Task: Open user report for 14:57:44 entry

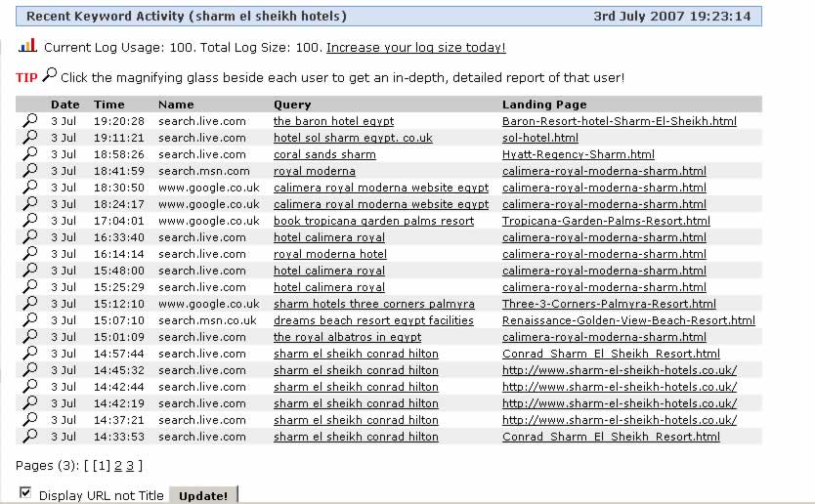Action: pyautogui.click(x=30, y=354)
